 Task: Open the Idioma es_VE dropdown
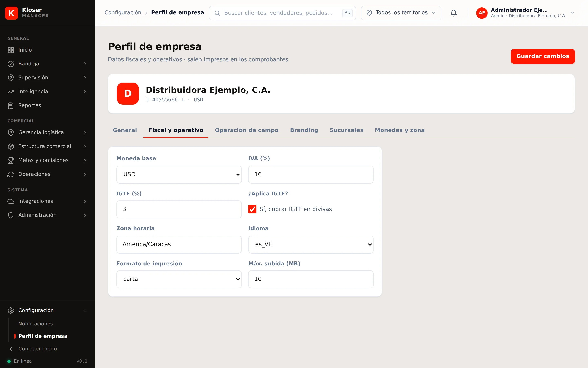(311, 244)
